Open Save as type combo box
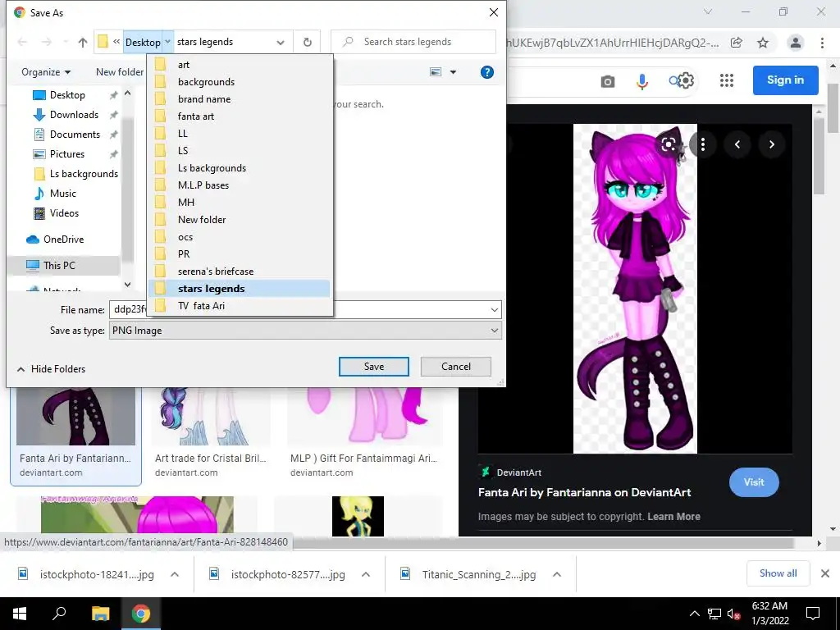Viewport: 840px width, 630px height. coord(305,331)
